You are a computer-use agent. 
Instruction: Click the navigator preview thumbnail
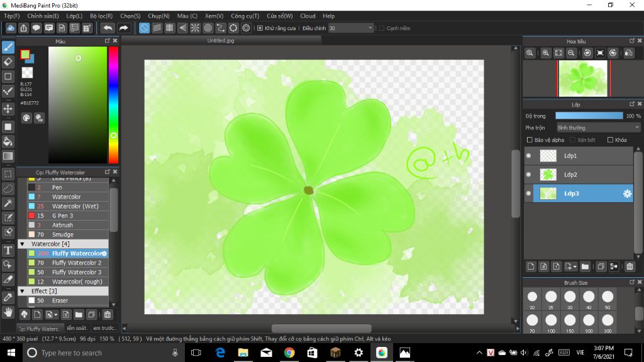point(583,79)
